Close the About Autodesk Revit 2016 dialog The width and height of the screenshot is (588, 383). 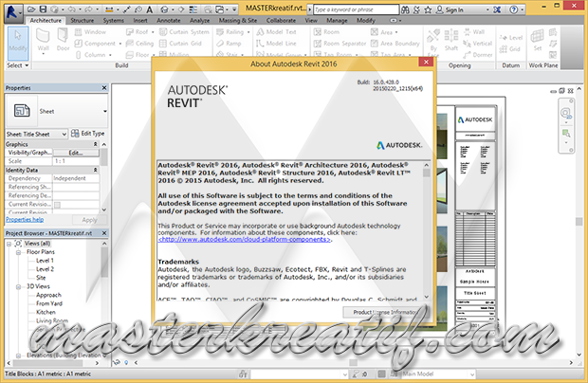(426, 63)
